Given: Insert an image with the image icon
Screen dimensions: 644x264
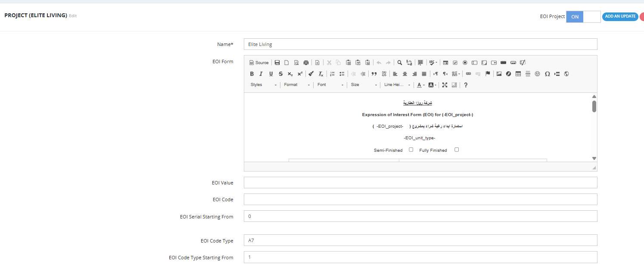Looking at the screenshot, I should tap(499, 74).
